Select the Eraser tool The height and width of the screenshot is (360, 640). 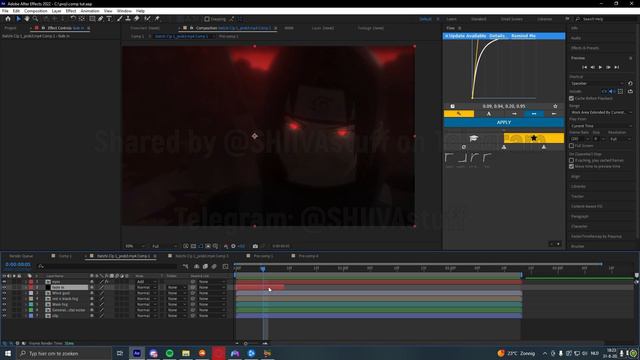click(x=137, y=19)
